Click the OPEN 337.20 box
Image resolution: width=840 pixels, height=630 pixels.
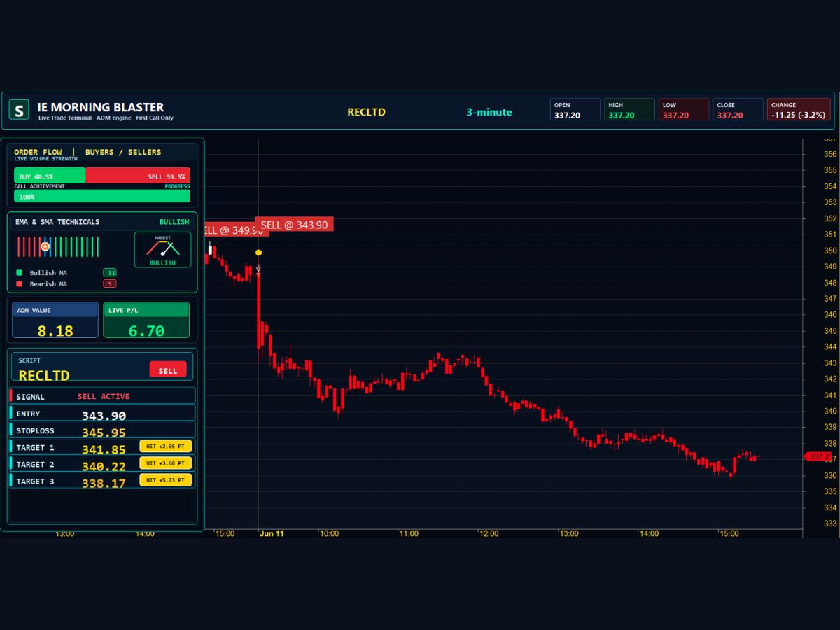(575, 110)
